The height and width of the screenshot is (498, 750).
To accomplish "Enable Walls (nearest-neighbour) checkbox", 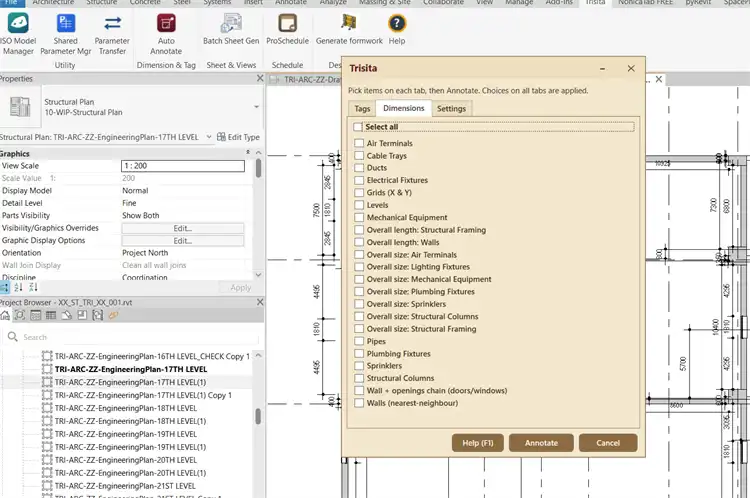I will click(359, 403).
